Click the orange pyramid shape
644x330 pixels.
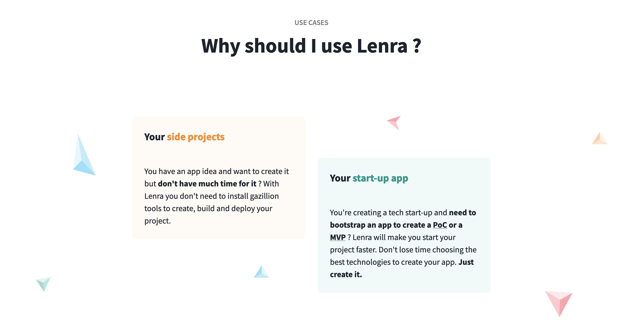click(x=600, y=138)
